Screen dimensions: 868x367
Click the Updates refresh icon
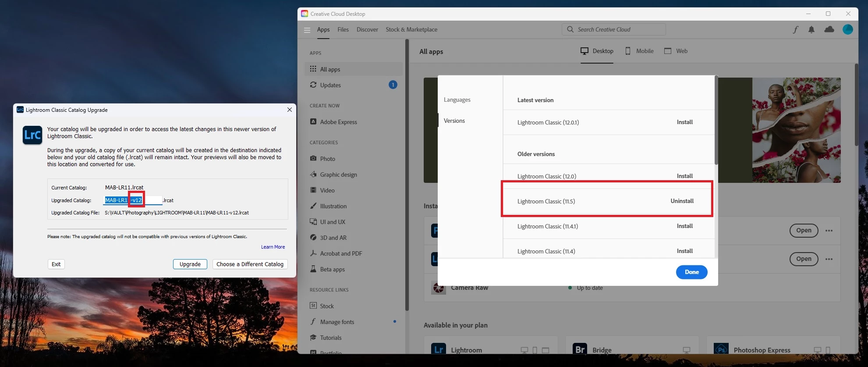[x=313, y=85]
